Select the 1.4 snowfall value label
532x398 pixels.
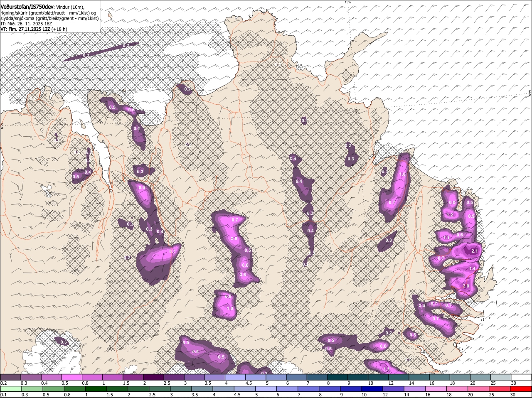pos(472,269)
